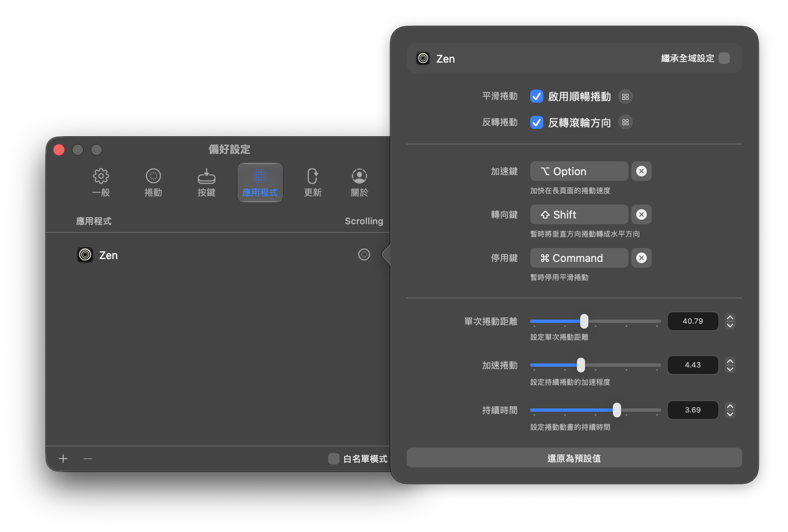Open options next to 反轉滾輪方向
The width and height of the screenshot is (788, 532).
[625, 122]
